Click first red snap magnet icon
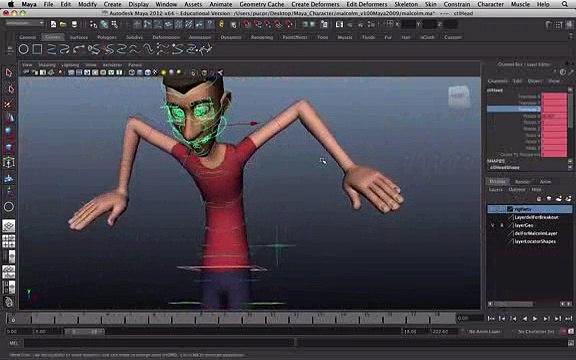The height and width of the screenshot is (360, 576). [x=247, y=24]
